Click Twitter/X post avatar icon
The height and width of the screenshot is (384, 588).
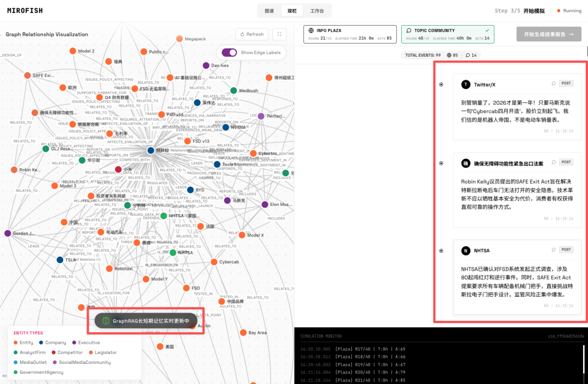465,84
